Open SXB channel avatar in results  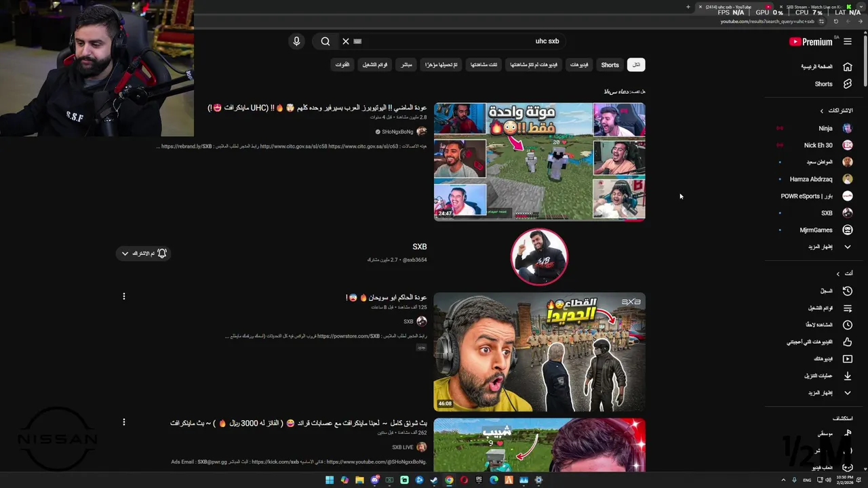pos(539,257)
